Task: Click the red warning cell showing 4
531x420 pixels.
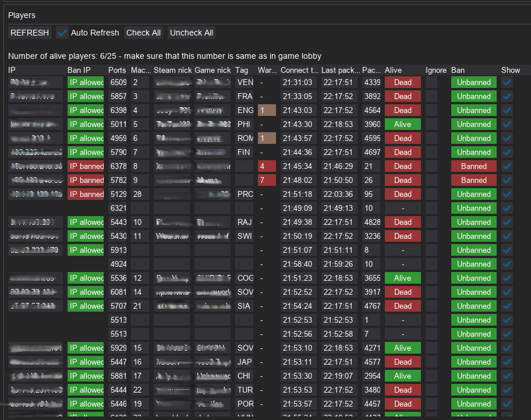Action: pyautogui.click(x=267, y=166)
